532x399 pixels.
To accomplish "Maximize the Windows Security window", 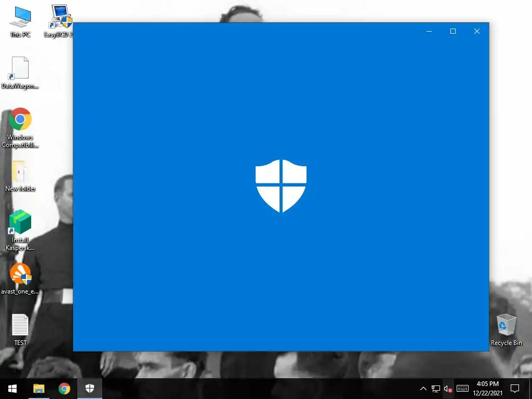I will [453, 31].
